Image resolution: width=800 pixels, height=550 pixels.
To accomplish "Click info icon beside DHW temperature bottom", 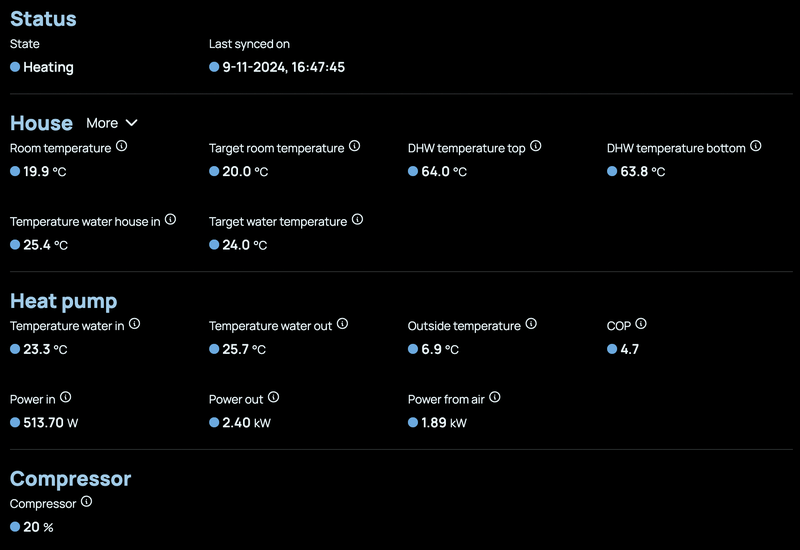I will [756, 146].
